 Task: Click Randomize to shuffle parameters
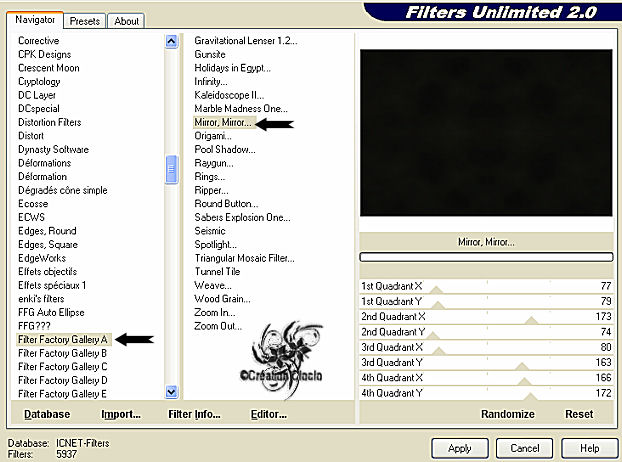pos(507,413)
